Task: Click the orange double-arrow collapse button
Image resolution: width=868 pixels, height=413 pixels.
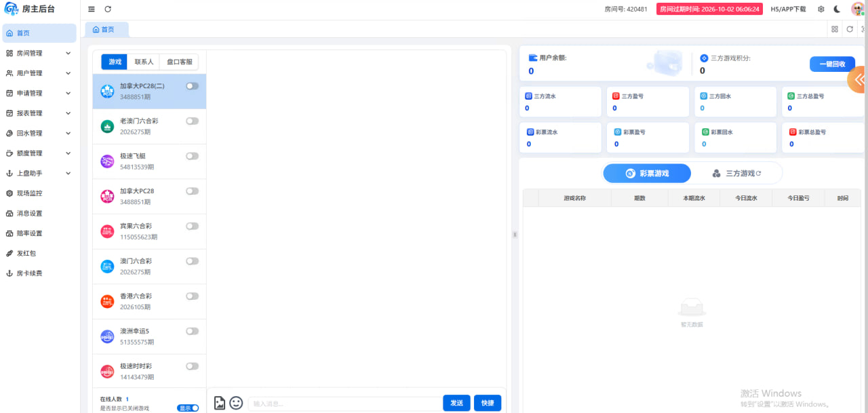Action: 858,79
